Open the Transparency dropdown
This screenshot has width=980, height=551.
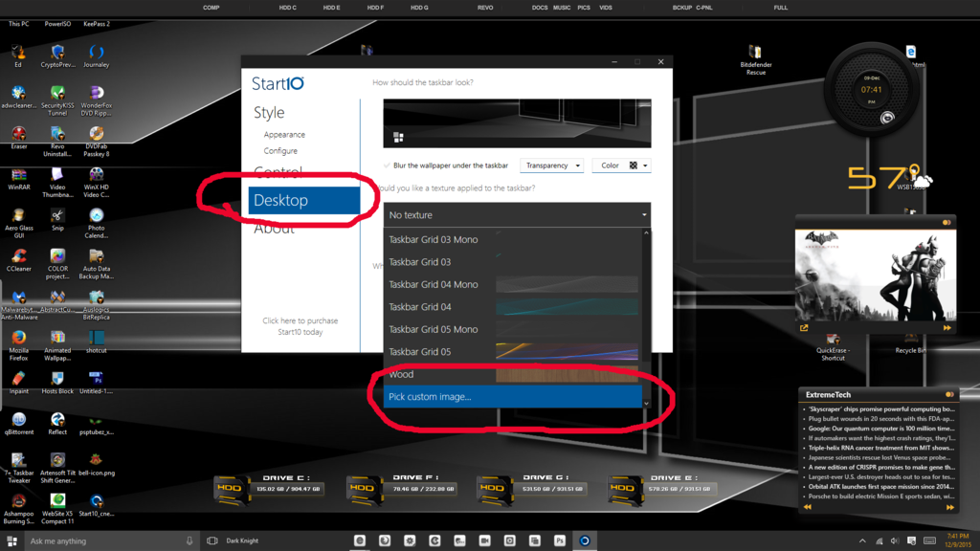[552, 164]
